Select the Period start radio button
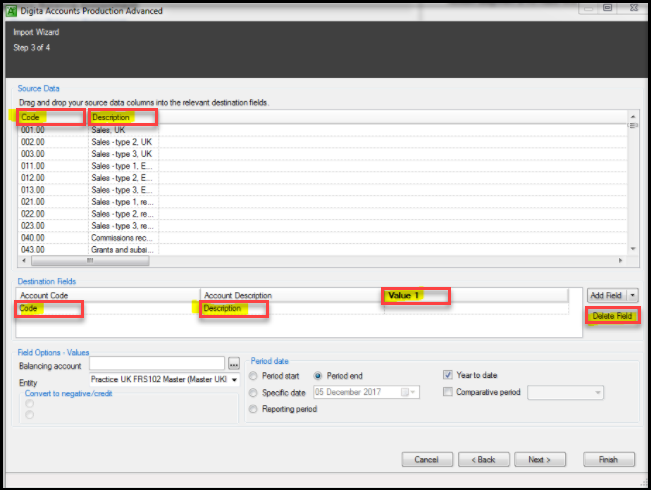The width and height of the screenshot is (651, 490). click(x=253, y=376)
